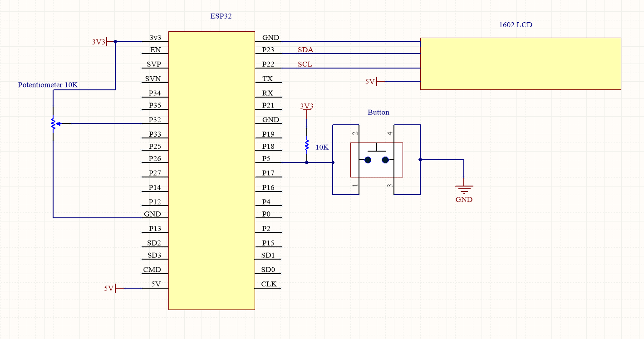Image resolution: width=644 pixels, height=339 pixels.
Task: Select the 10K value text beside the pull-up resistor
Action: pyautogui.click(x=322, y=147)
